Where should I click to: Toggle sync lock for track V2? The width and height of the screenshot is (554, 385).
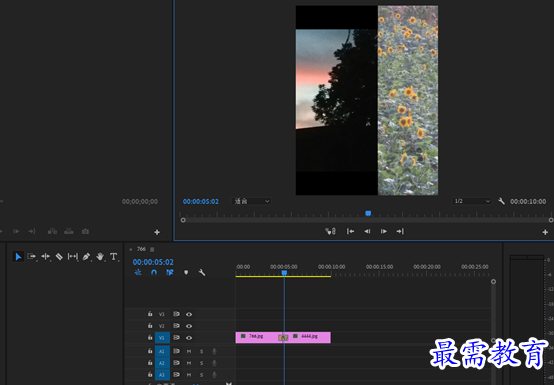point(176,326)
